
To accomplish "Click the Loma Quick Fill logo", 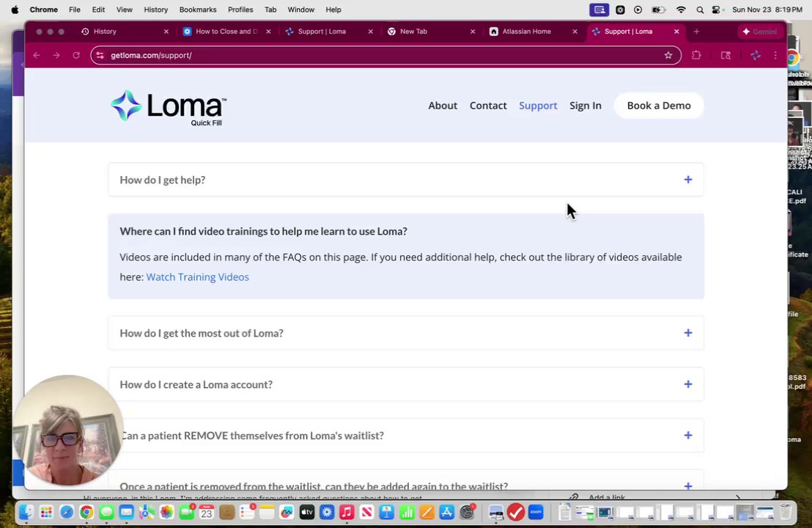I will click(169, 108).
